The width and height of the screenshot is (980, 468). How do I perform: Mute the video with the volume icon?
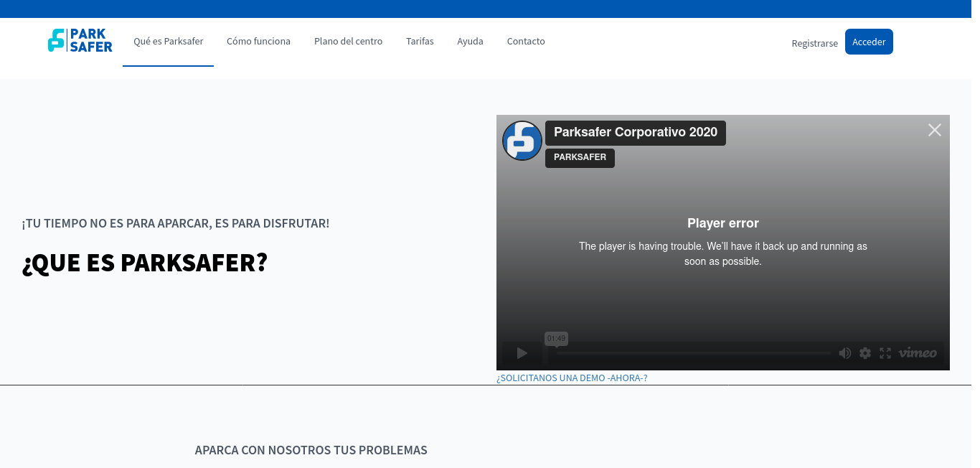[845, 353]
